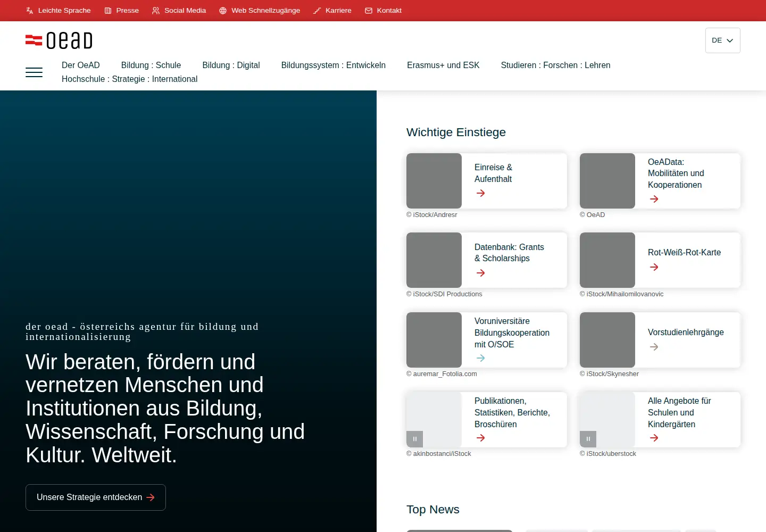The image size is (766, 532).
Task: Click the Presse newspaper icon
Action: pyautogui.click(x=108, y=11)
